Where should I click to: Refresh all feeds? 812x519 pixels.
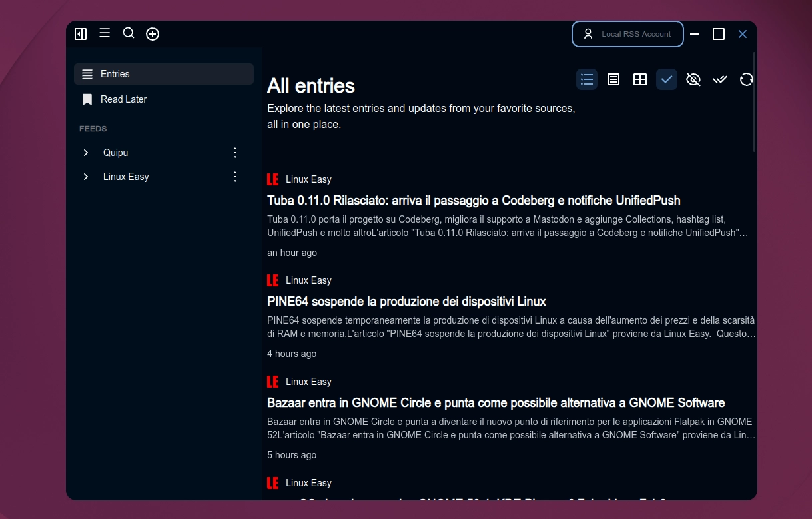(x=747, y=80)
